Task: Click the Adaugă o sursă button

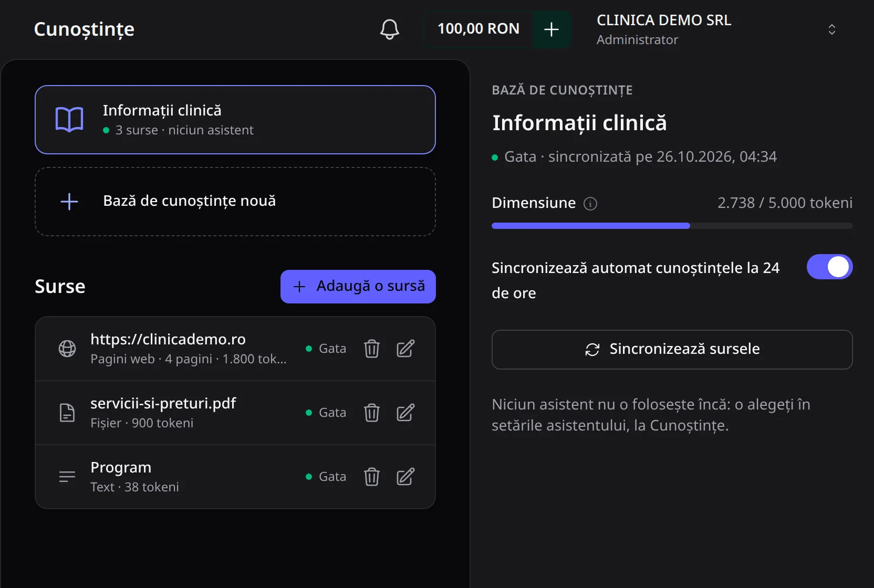Action: (358, 287)
